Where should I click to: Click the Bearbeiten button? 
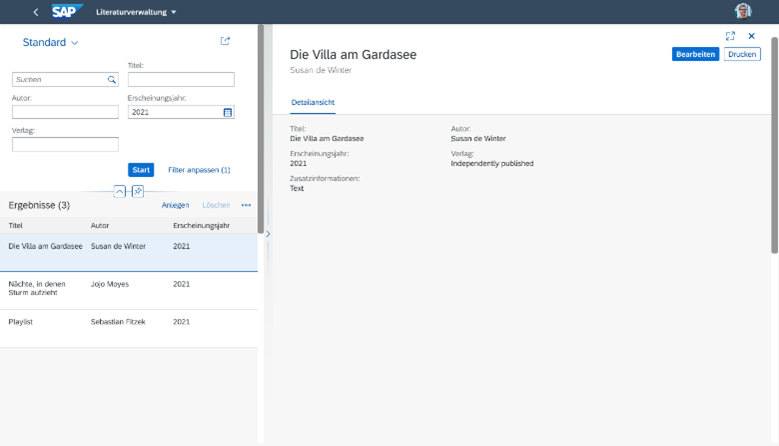tap(695, 54)
